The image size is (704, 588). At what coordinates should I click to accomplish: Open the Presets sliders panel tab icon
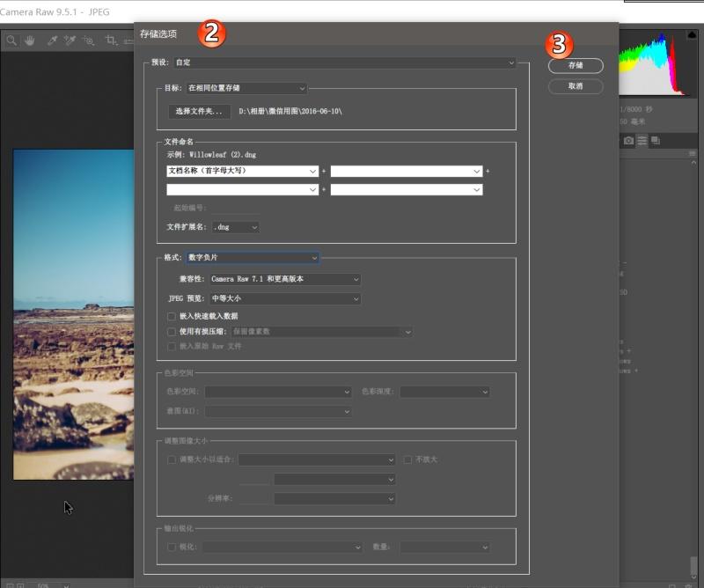[x=642, y=141]
